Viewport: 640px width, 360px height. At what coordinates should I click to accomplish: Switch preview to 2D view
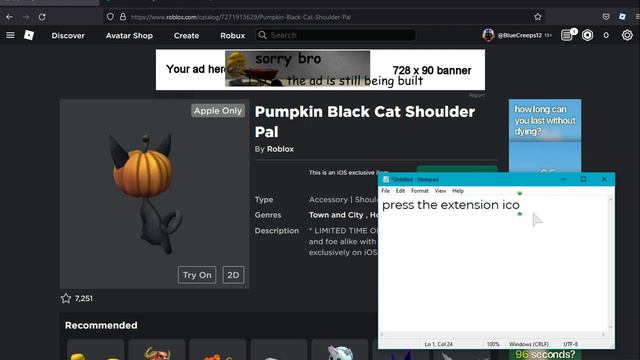coord(233,275)
